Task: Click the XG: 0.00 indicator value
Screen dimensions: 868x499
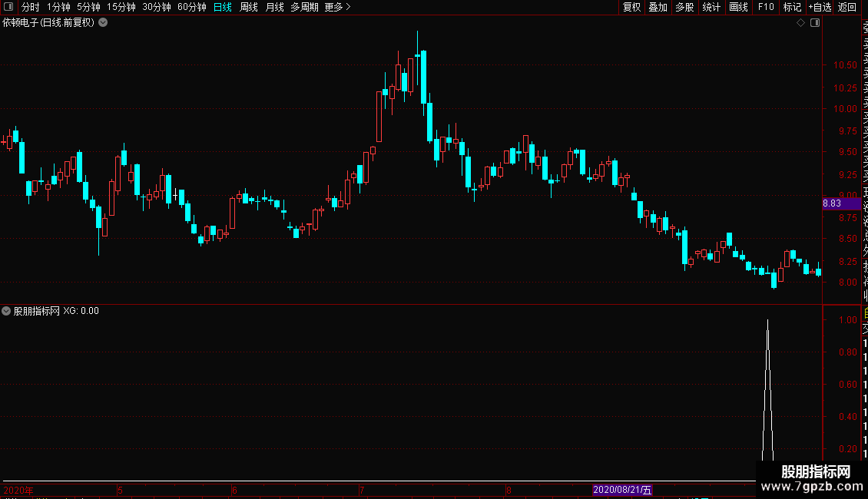Action: (81, 311)
